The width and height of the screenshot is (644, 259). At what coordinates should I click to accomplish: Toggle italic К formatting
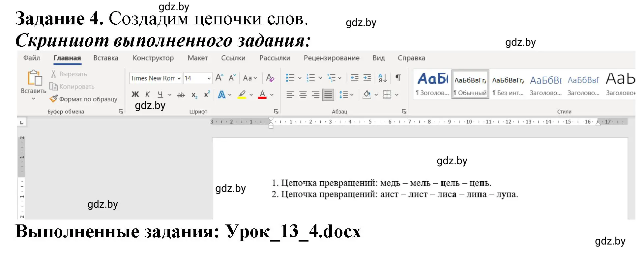coord(148,94)
